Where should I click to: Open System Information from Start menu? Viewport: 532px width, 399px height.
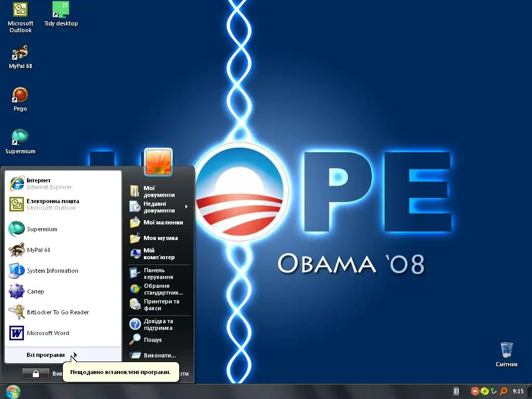point(63,270)
